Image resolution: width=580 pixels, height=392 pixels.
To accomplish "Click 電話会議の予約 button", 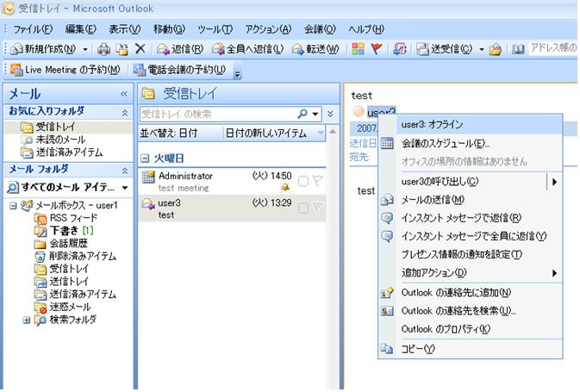I will coord(180,70).
